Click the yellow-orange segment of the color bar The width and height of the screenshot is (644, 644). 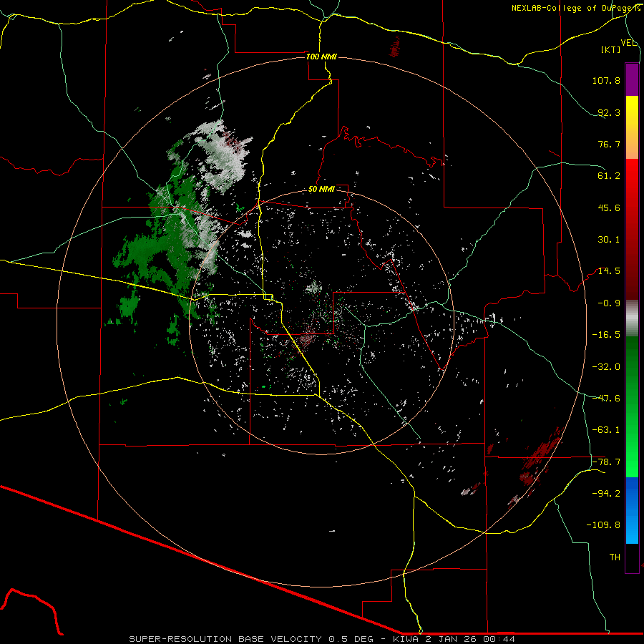pyautogui.click(x=632, y=127)
